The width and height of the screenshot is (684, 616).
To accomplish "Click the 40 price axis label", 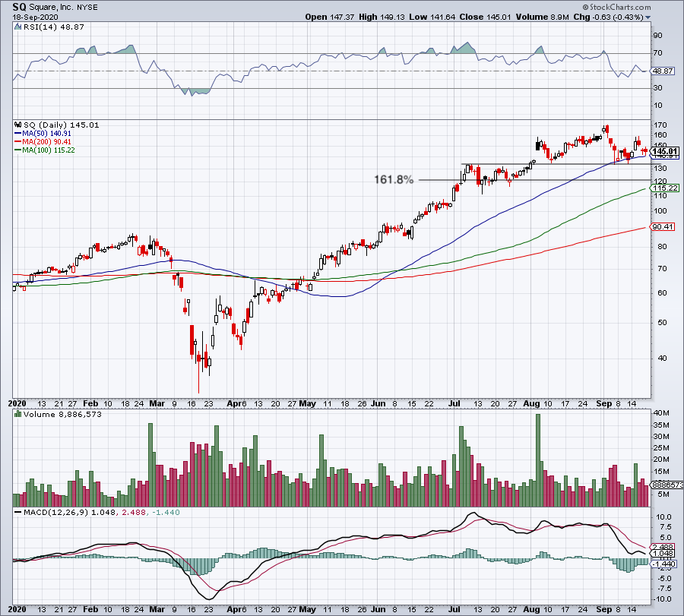I will coord(662,358).
